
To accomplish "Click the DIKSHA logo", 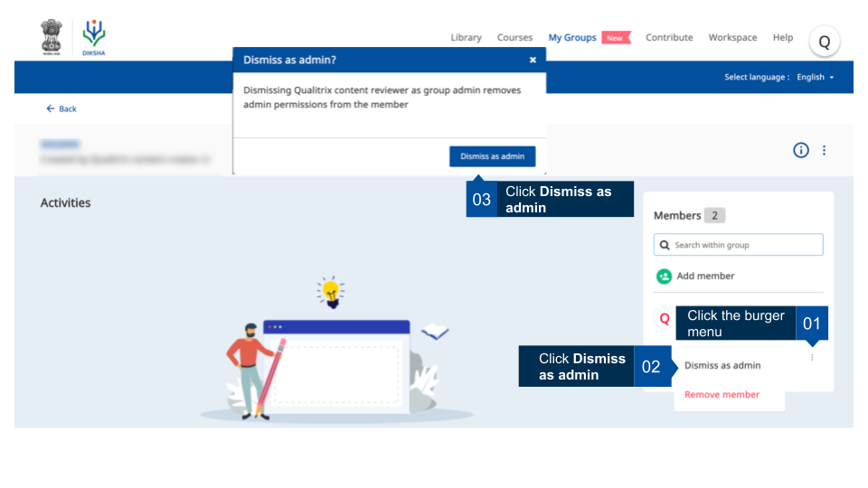I will (x=93, y=37).
